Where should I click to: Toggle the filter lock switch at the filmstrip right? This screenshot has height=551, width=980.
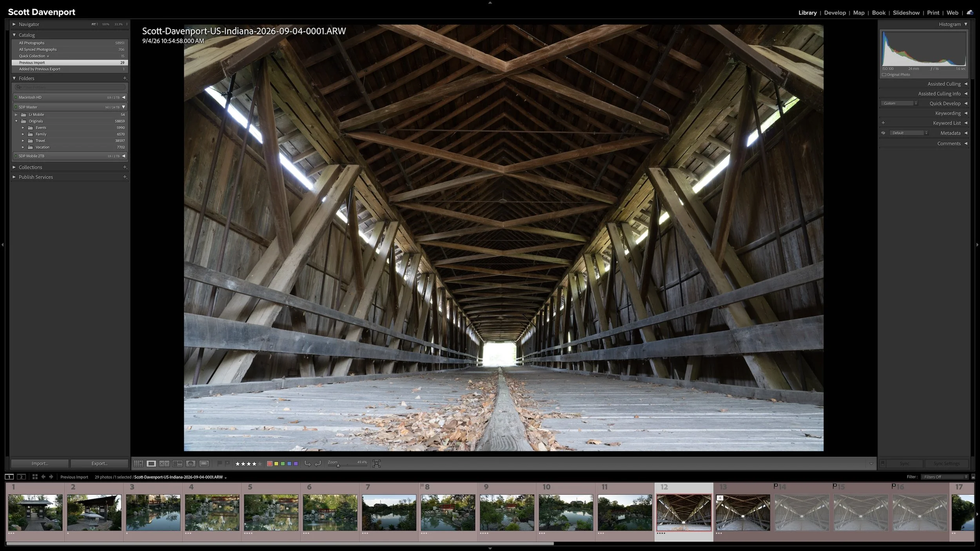(973, 477)
